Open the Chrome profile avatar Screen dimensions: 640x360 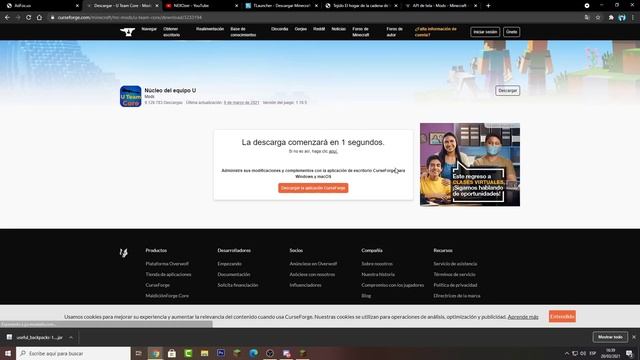click(x=622, y=18)
